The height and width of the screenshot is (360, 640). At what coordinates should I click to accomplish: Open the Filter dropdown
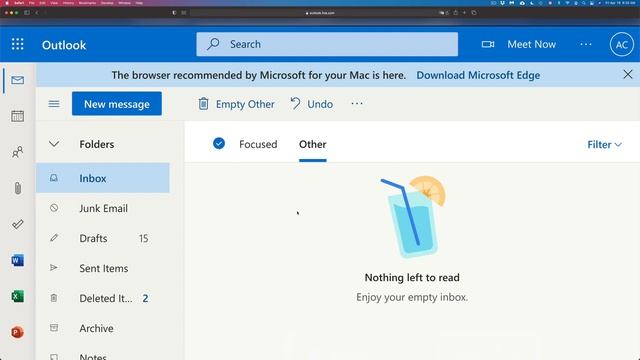click(x=604, y=144)
